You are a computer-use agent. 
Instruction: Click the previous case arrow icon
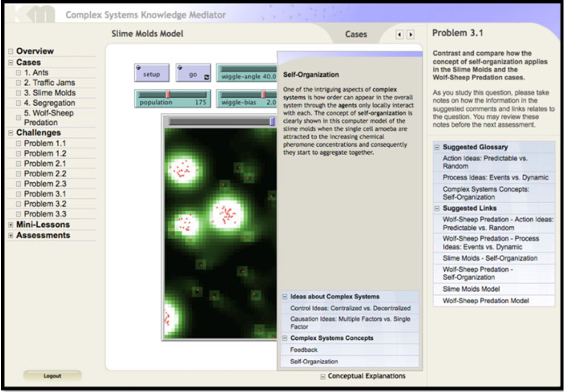400,35
